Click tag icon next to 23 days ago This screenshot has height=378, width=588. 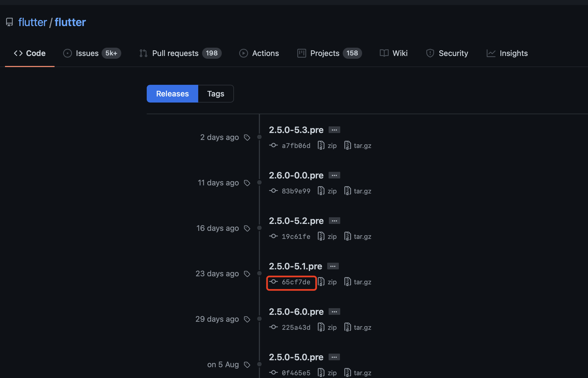click(x=247, y=274)
